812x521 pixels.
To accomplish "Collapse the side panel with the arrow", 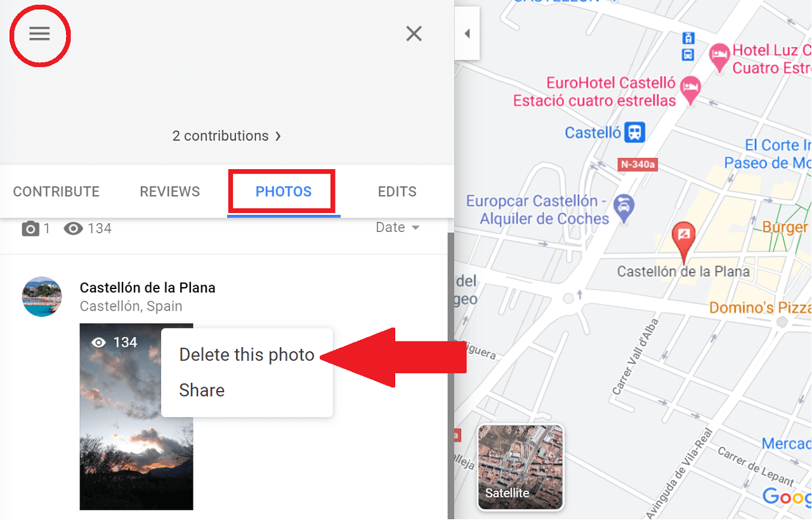I will (x=467, y=34).
